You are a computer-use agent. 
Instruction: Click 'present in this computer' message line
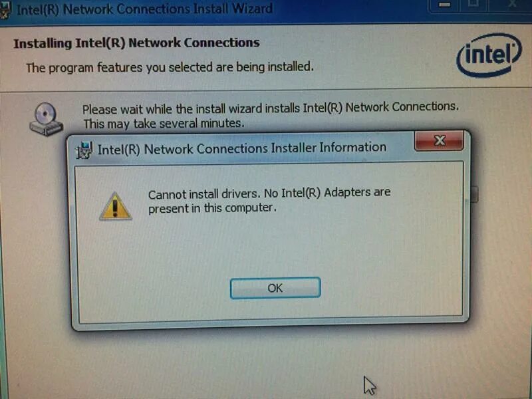pyautogui.click(x=212, y=207)
